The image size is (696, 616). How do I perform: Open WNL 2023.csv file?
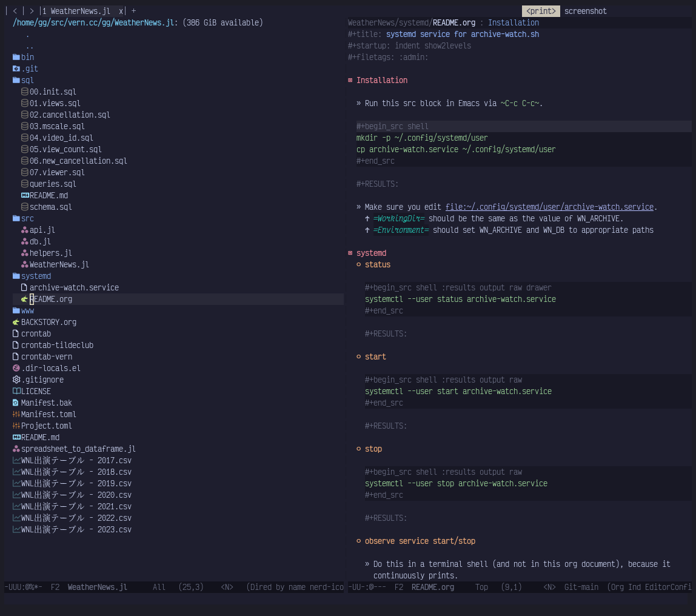[x=76, y=530]
